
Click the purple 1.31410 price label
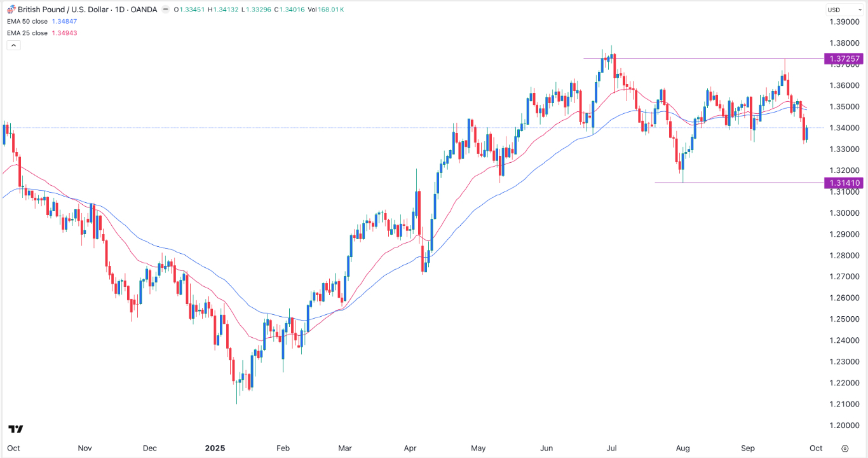click(x=845, y=183)
